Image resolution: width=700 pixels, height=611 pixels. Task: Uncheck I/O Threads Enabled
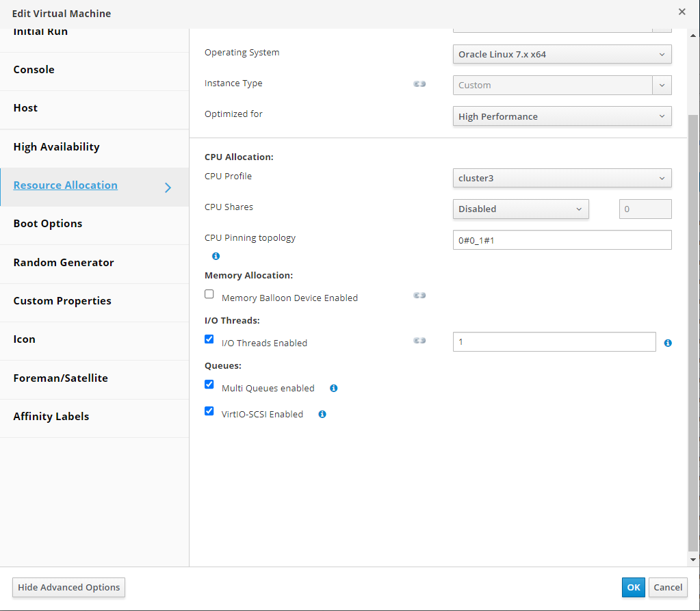[209, 339]
